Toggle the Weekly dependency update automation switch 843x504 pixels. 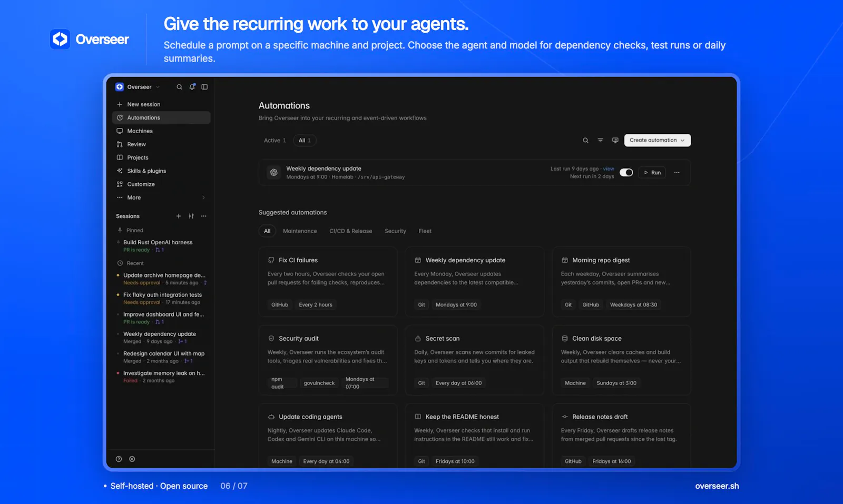click(x=626, y=172)
